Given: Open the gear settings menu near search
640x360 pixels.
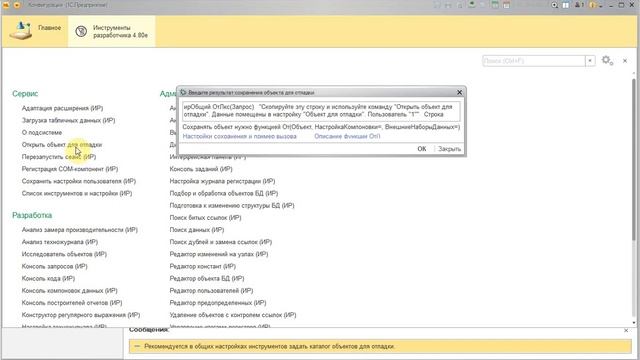Looking at the screenshot, I should pyautogui.click(x=607, y=61).
